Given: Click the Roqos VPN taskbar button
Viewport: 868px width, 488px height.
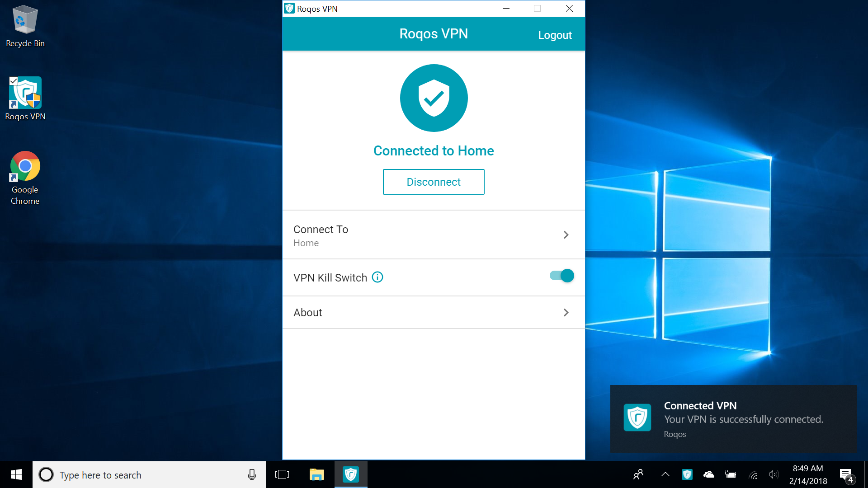Looking at the screenshot, I should pyautogui.click(x=351, y=474).
